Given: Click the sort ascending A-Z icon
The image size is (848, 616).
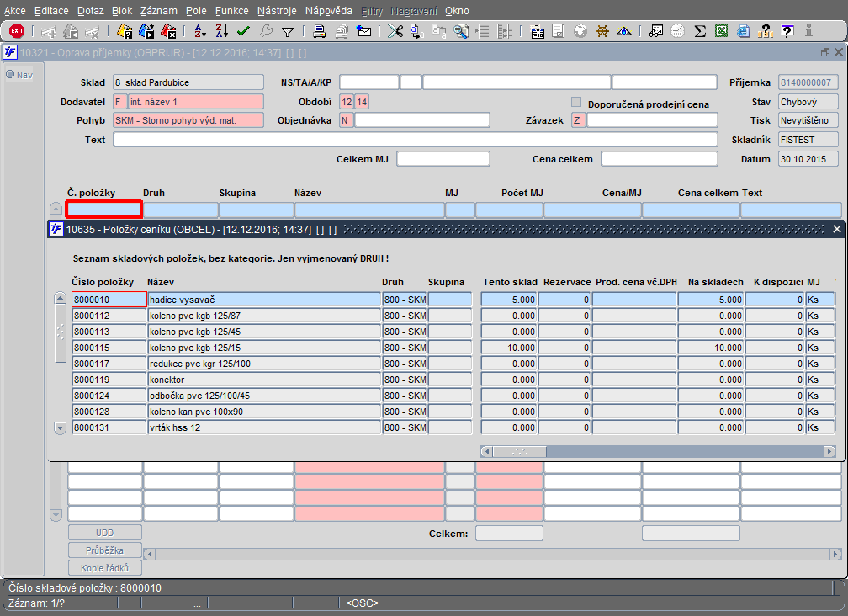Looking at the screenshot, I should pos(200,31).
